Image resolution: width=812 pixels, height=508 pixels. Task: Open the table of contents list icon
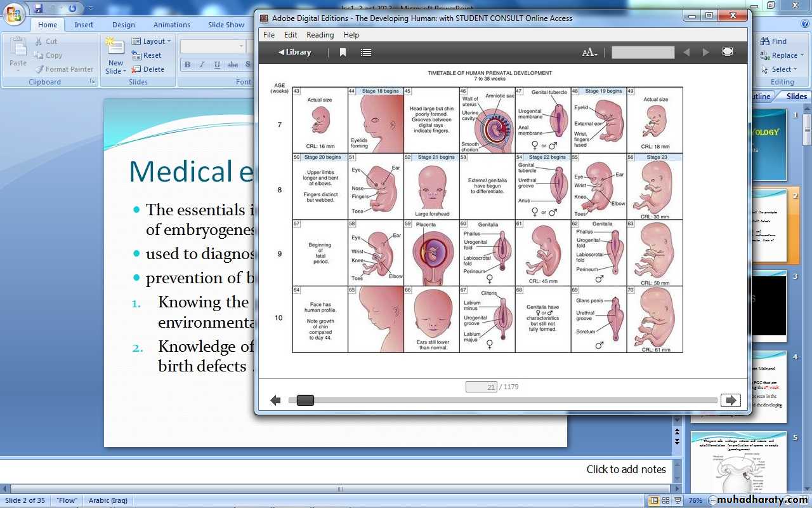[366, 52]
